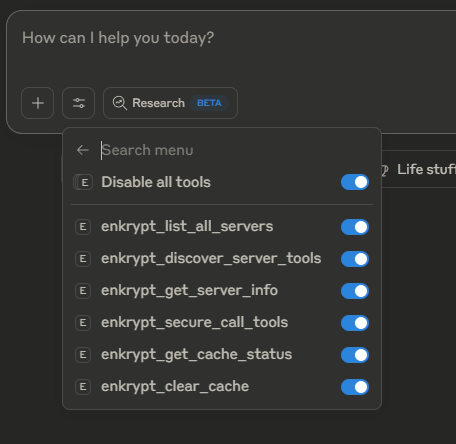The height and width of the screenshot is (444, 456).
Task: Click the Research label text
Action: [x=158, y=103]
